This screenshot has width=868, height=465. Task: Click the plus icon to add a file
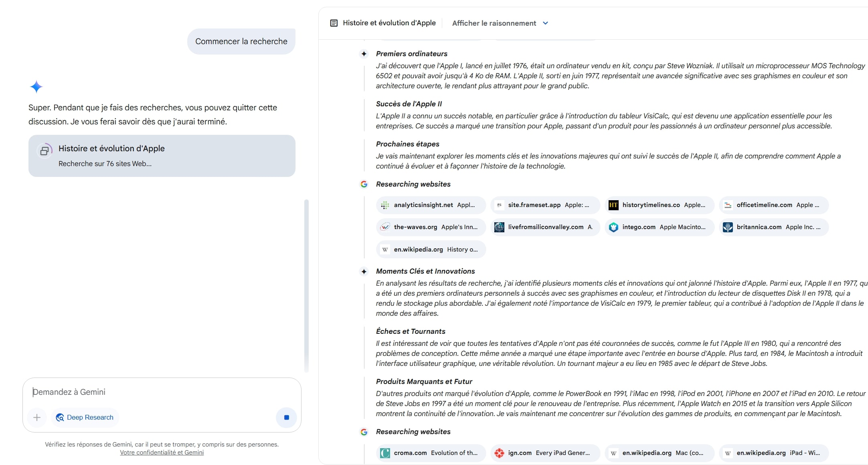tap(37, 417)
